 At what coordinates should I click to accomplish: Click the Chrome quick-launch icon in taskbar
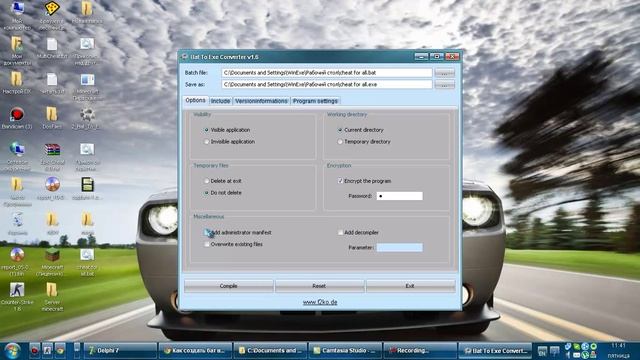[60, 350]
